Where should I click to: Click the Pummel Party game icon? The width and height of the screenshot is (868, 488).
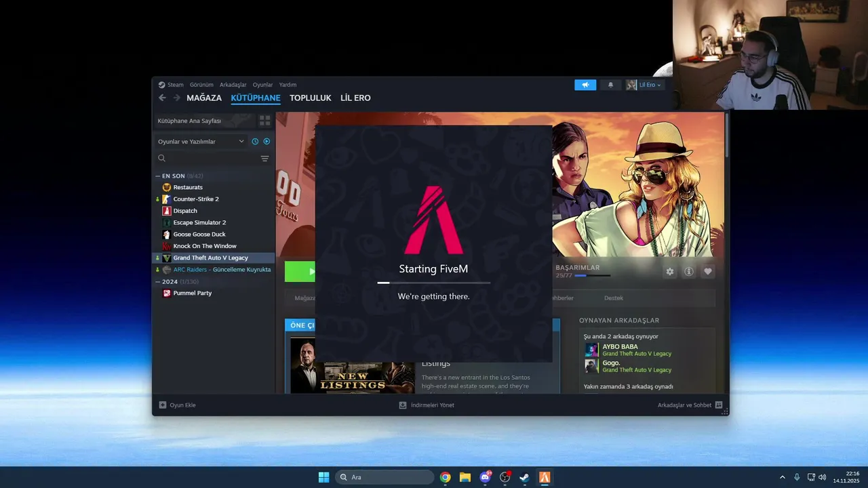[167, 293]
